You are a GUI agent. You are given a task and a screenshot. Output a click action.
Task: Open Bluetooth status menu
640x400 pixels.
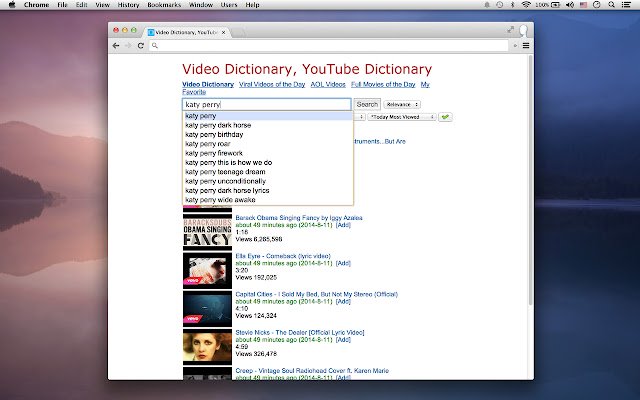pos(513,5)
